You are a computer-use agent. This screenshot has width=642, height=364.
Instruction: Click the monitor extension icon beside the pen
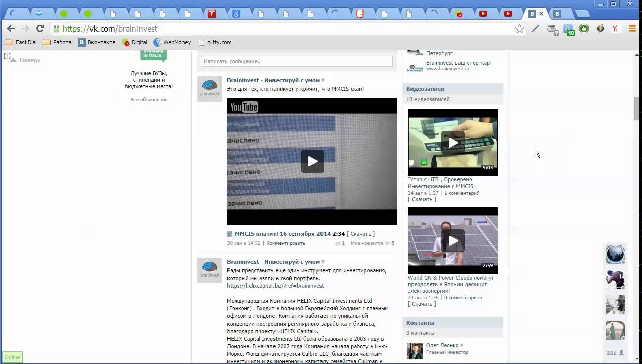click(x=553, y=29)
